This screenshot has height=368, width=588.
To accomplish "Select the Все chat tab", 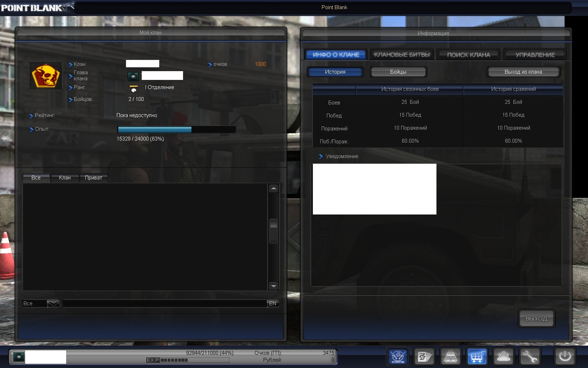I will click(x=36, y=178).
